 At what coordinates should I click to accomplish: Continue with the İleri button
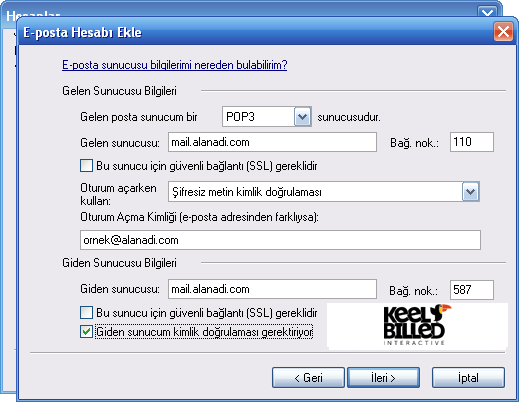click(383, 378)
